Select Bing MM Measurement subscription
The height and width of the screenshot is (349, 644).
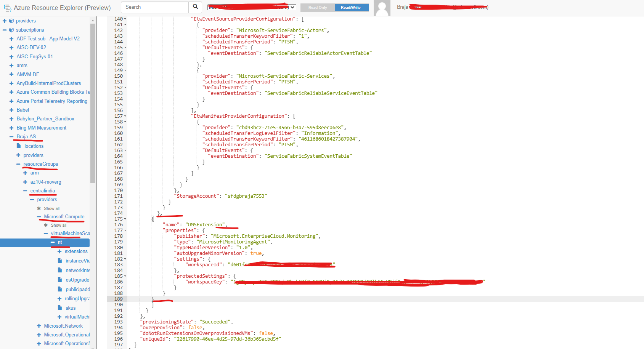(42, 128)
